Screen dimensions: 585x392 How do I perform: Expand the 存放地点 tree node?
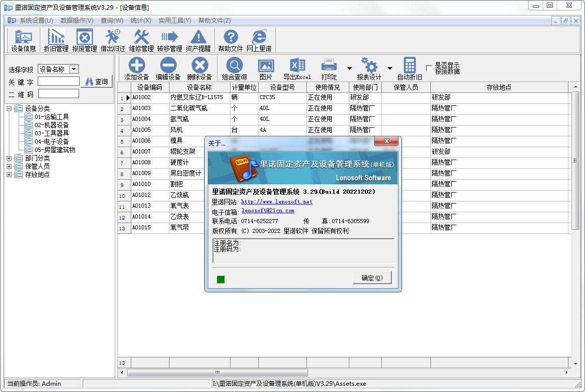[x=9, y=175]
